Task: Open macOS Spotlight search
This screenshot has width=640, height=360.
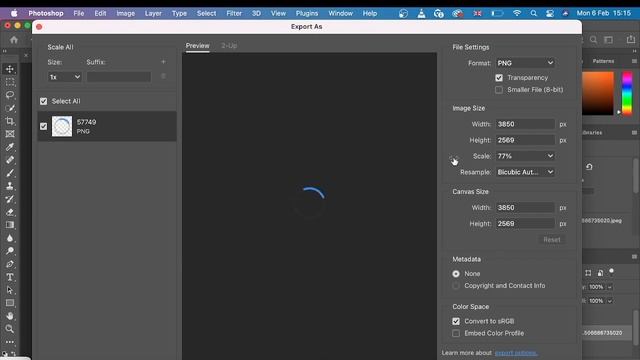Action: click(x=533, y=13)
